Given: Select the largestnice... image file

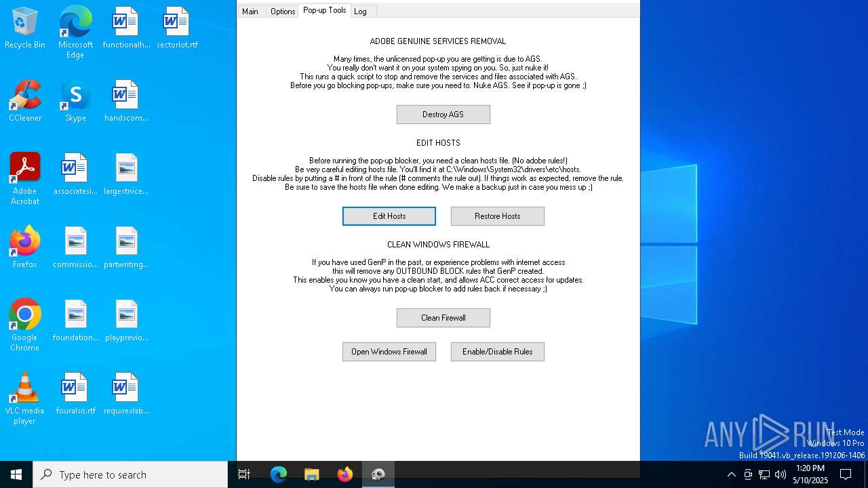Looking at the screenshot, I should tap(126, 174).
